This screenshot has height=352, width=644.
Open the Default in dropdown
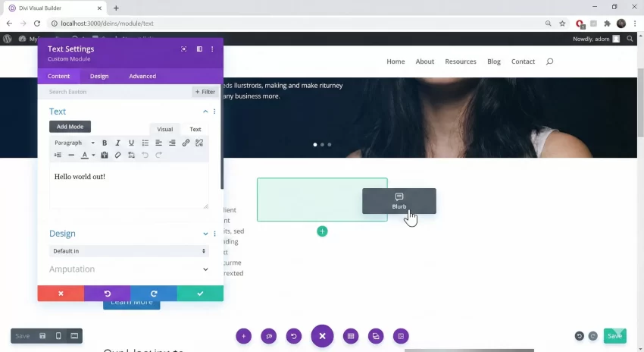129,251
